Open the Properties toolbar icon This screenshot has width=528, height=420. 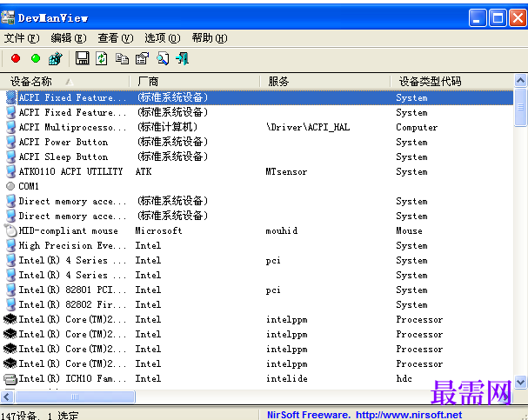(x=142, y=58)
